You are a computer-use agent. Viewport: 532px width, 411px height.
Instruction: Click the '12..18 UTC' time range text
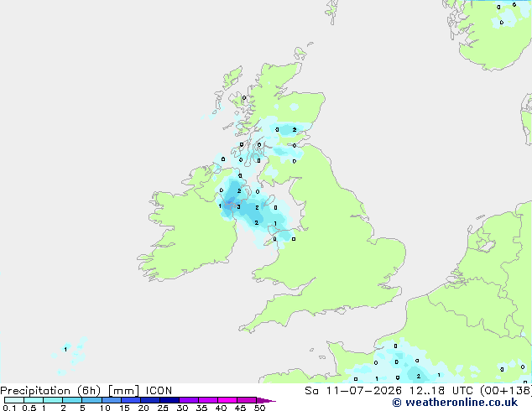click(441, 391)
